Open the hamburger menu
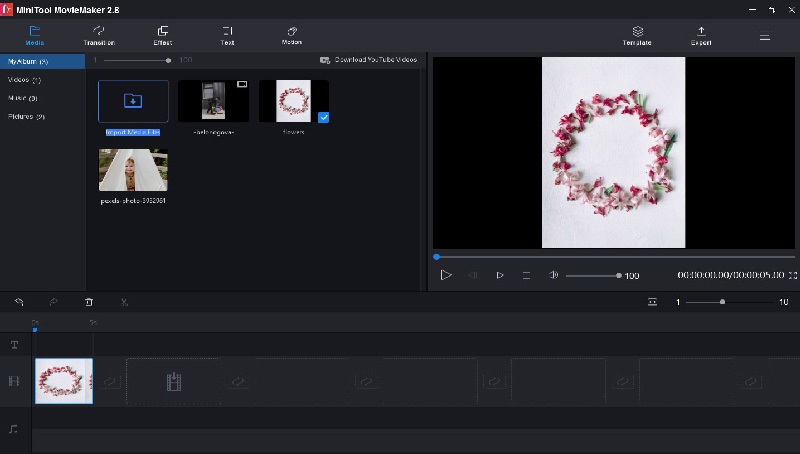The width and height of the screenshot is (800, 454). click(x=765, y=37)
